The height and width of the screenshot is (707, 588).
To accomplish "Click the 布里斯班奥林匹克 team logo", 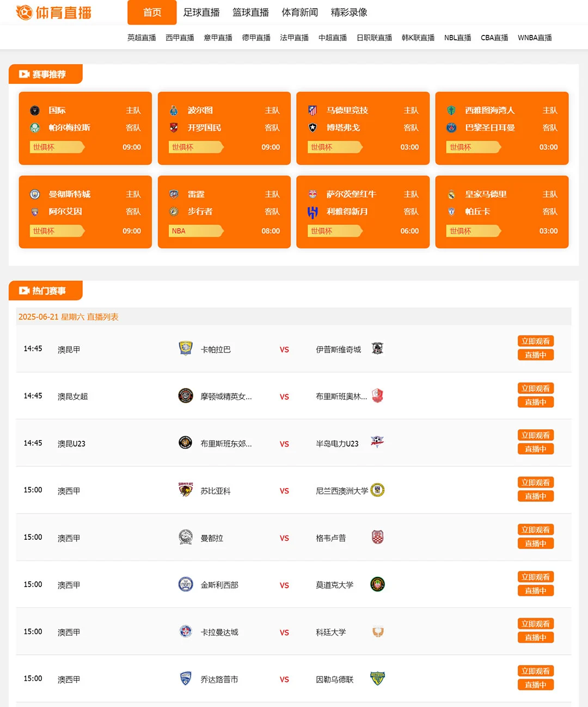I will (x=377, y=395).
